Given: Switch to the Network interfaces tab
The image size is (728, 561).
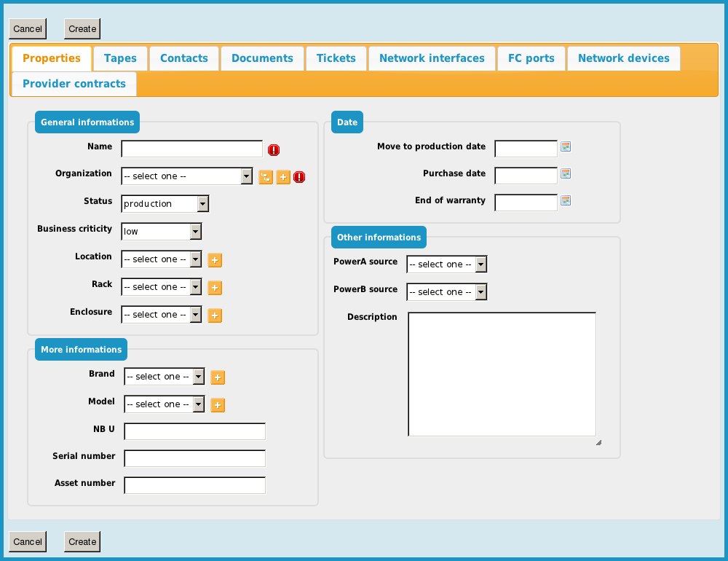Looking at the screenshot, I should pyautogui.click(x=432, y=58).
